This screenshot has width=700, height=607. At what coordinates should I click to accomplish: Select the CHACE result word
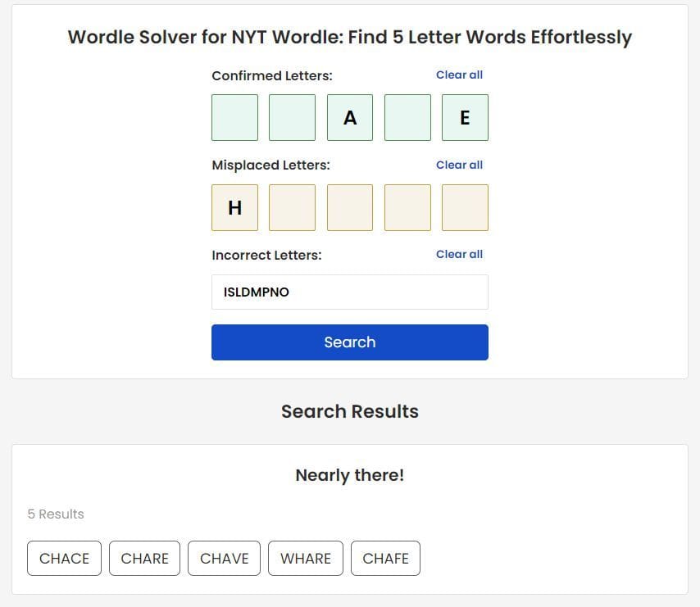pyautogui.click(x=64, y=558)
